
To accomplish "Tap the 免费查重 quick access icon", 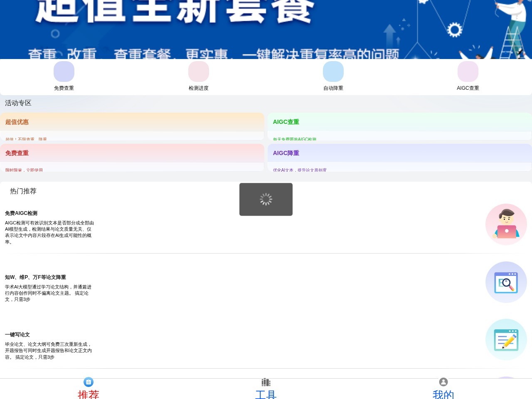I will 64,71.
